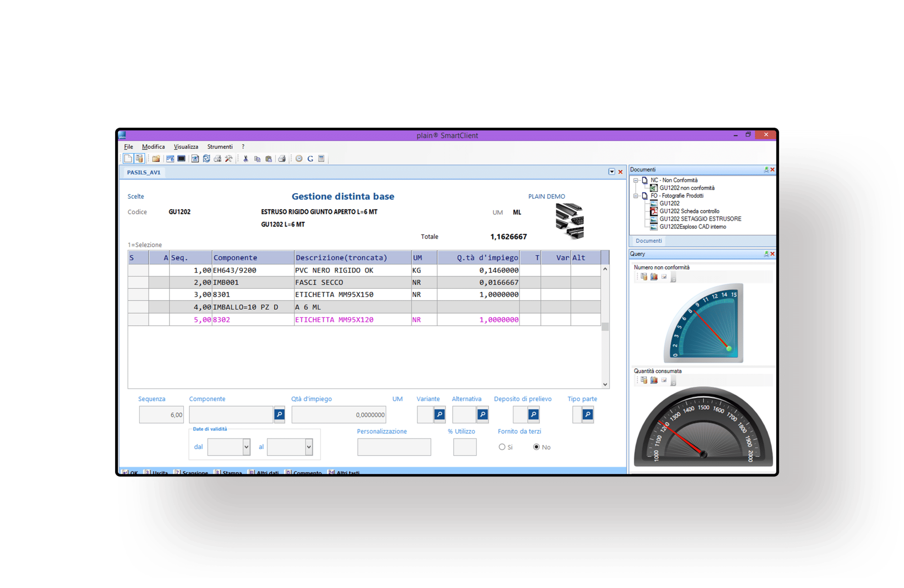This screenshot has height=588, width=904.
Task: Open the Componente field lookup button
Action: point(279,414)
